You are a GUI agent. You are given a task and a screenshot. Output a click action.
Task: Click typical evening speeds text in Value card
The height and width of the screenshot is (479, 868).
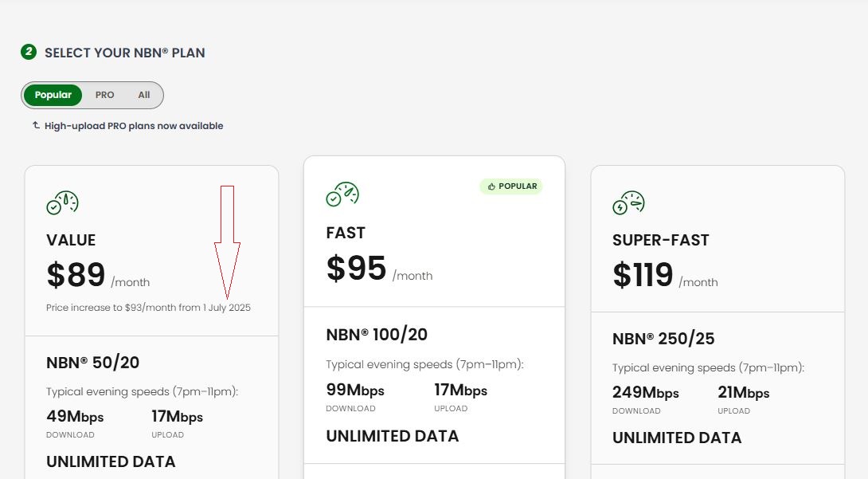click(x=142, y=392)
